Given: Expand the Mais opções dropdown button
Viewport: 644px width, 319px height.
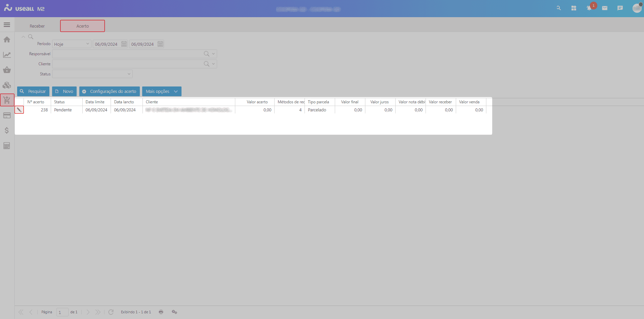Looking at the screenshot, I should (x=162, y=92).
